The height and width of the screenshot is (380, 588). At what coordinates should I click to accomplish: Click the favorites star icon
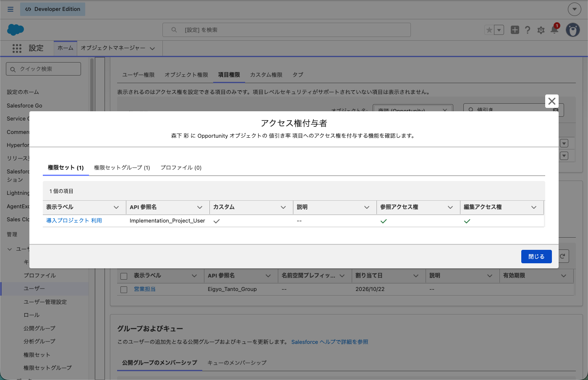(x=489, y=30)
